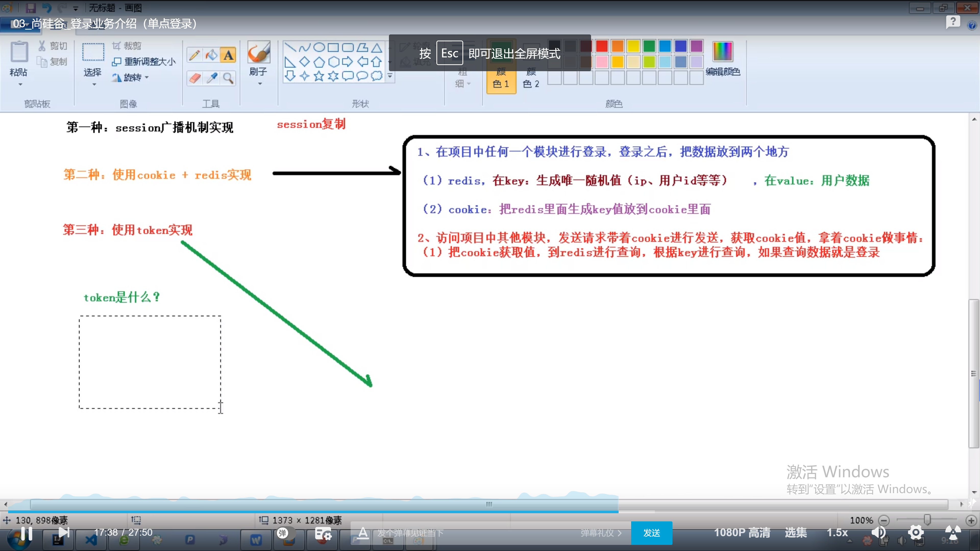Select the Color picker eyedropper tool
This screenshot has width=980, height=551.
coord(212,78)
